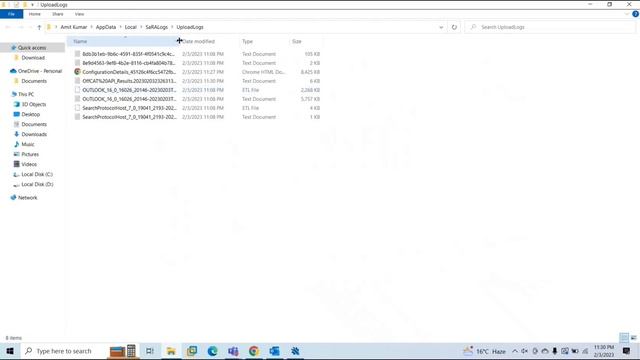The height and width of the screenshot is (360, 640).
Task: Select the OUTLOOK_16_0 Text Document
Action: coord(129,99)
